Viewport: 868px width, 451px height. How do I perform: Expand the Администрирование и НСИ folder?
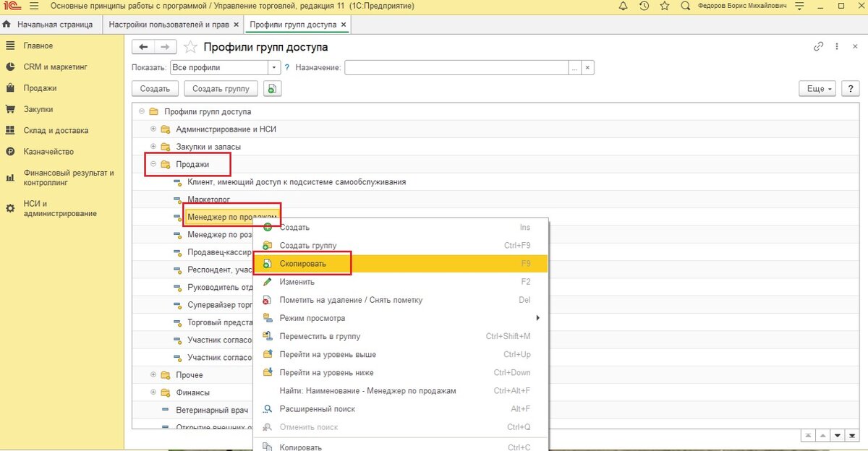(x=153, y=129)
